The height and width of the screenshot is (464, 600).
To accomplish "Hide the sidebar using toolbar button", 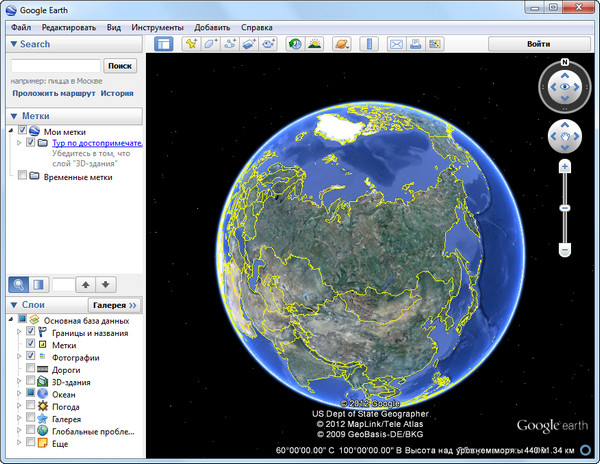I will (163, 44).
